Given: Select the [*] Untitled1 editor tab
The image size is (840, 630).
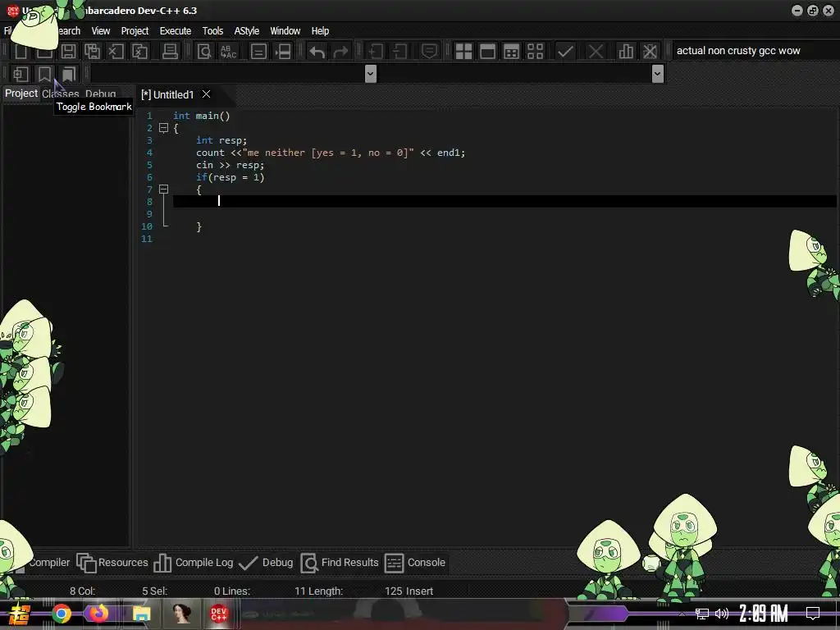Looking at the screenshot, I should point(167,95).
